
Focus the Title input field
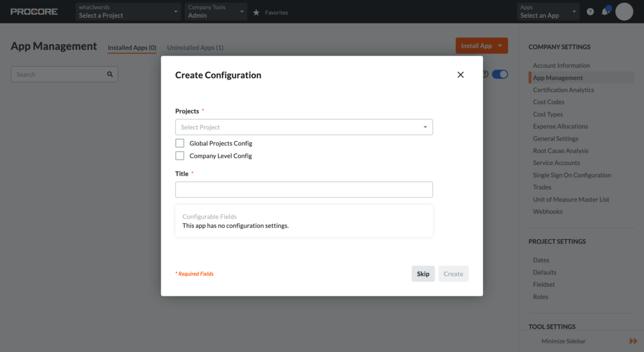[304, 190]
